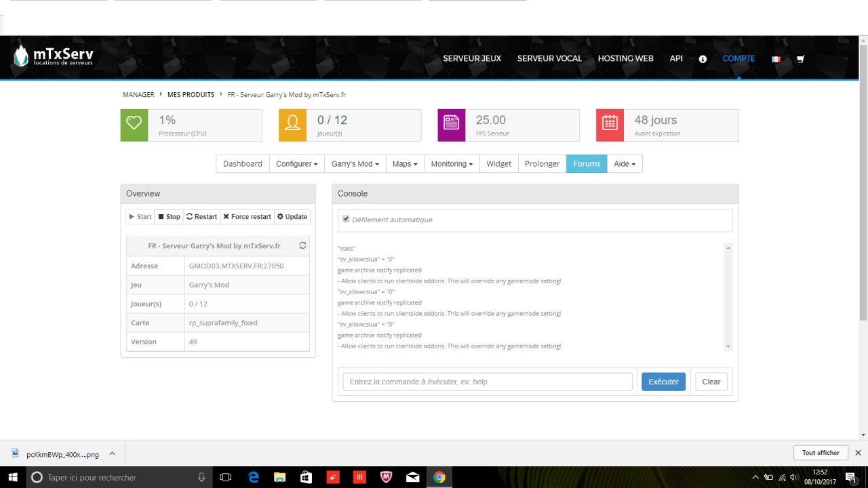Follow the MANAGER breadcrumb link
The width and height of the screenshot is (868, 488).
[x=138, y=95]
